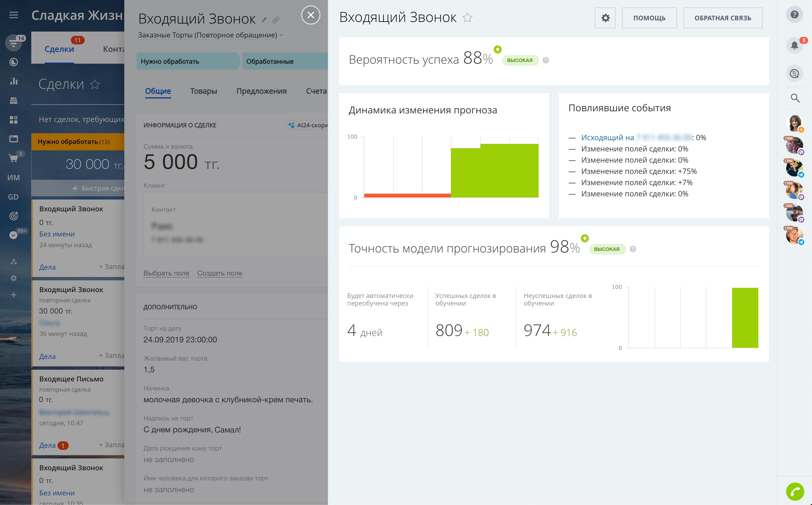Open the hamburger main menu
The width and height of the screenshot is (812, 505).
13,15
